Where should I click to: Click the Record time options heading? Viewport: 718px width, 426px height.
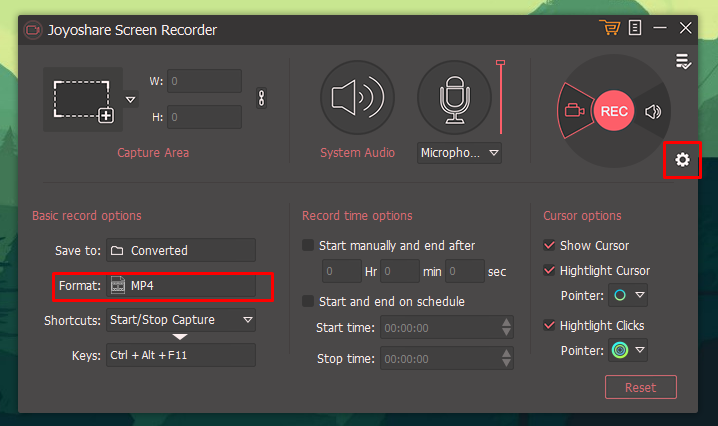point(357,216)
